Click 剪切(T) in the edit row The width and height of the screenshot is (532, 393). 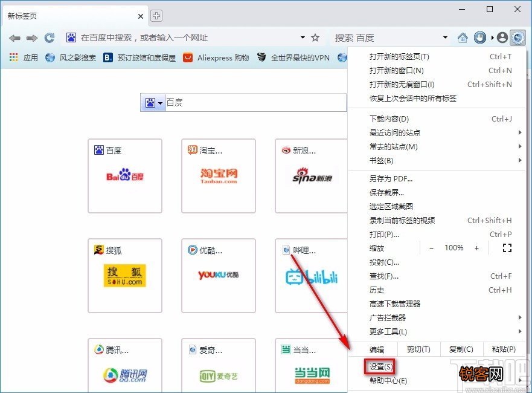(418, 349)
